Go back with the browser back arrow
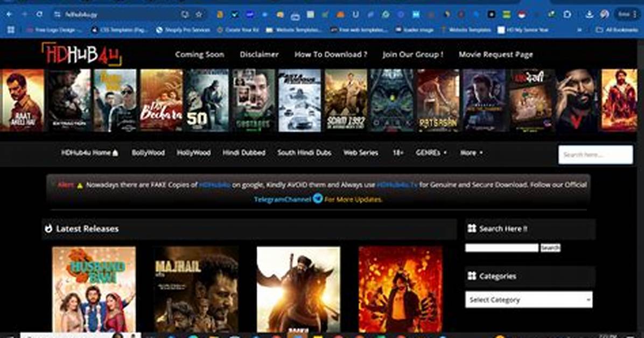This screenshot has width=644, height=338. click(x=9, y=15)
